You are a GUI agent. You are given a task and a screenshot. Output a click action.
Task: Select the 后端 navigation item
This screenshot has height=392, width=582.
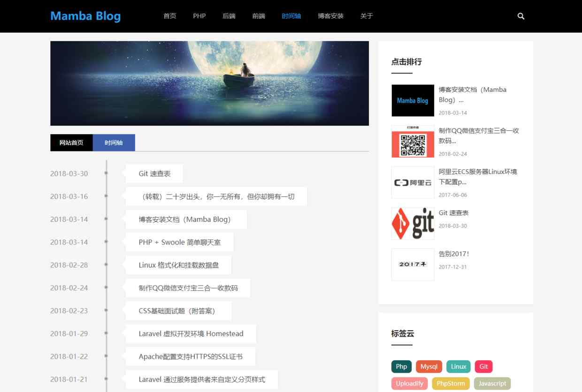tap(229, 16)
